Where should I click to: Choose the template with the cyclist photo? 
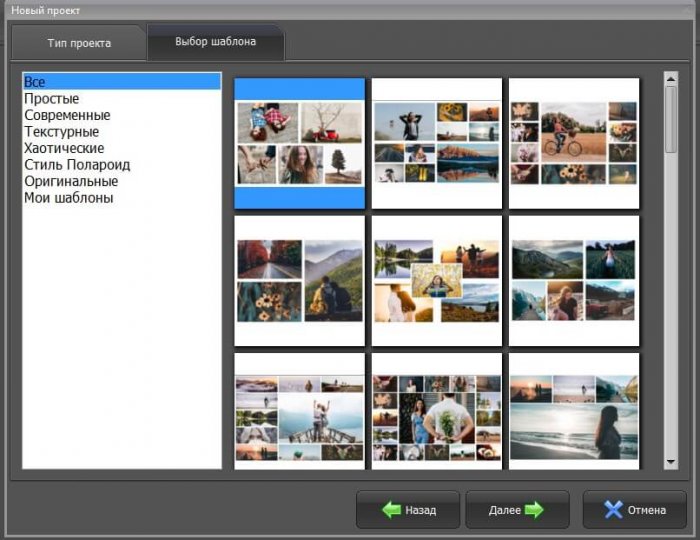pyautogui.click(x=574, y=143)
